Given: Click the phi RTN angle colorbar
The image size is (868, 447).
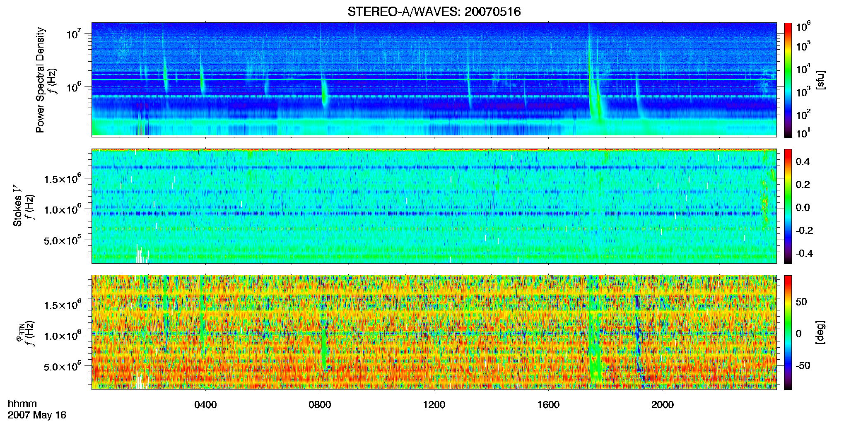Looking at the screenshot, I should click(x=788, y=332).
